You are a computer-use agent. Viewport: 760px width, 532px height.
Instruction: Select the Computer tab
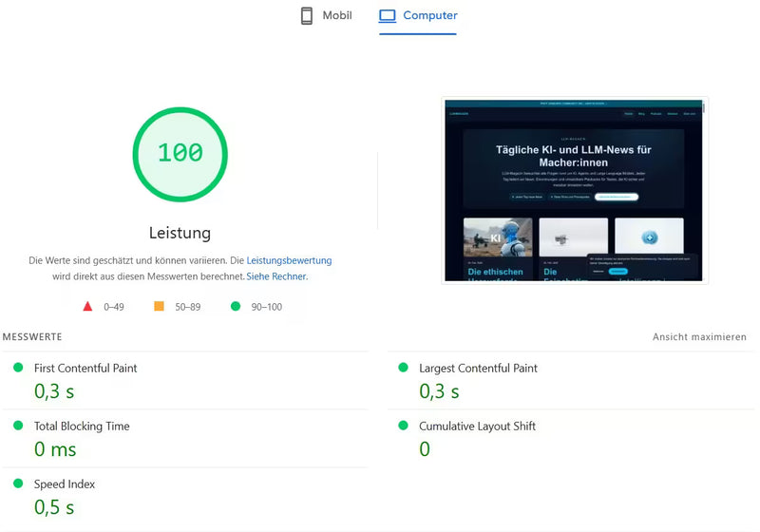point(418,15)
